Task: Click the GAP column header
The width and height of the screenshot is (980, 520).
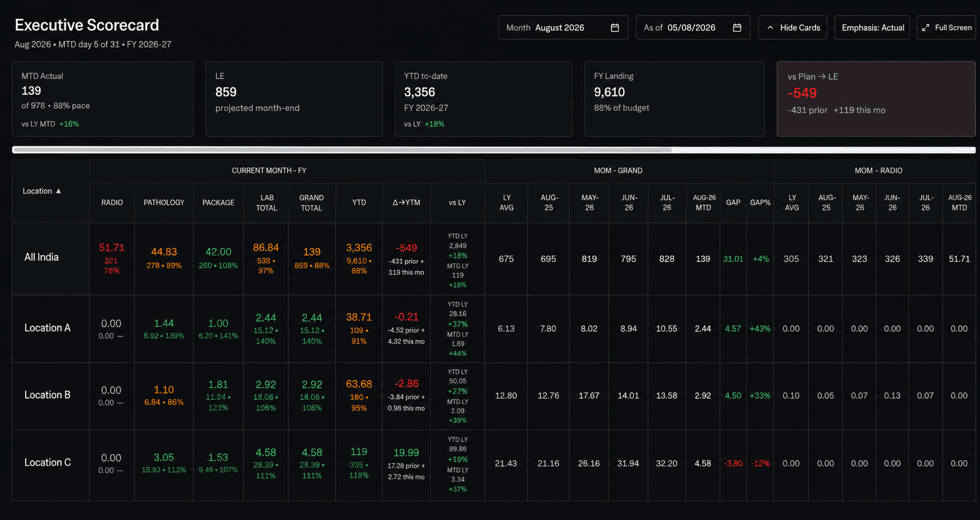Action: click(x=733, y=203)
